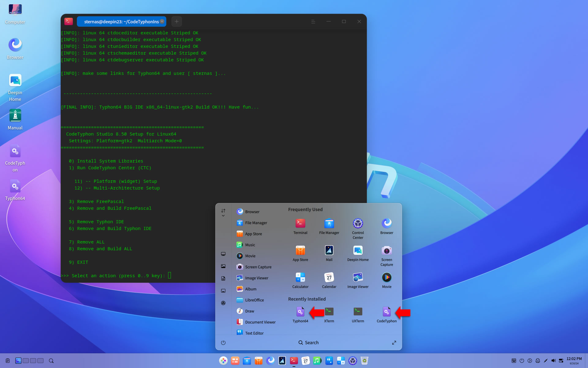Click Deepin Home desktop icon
Viewport: 588px width, 368px height.
[x=15, y=87]
